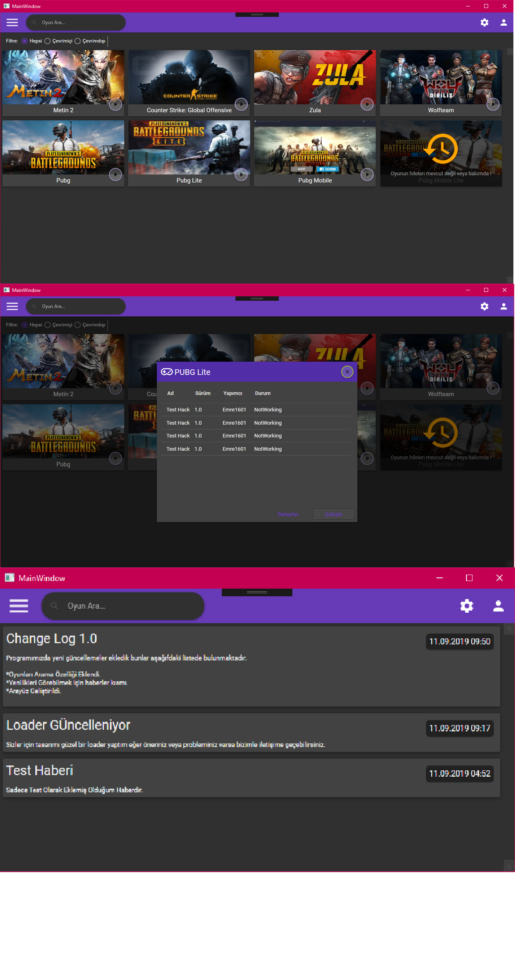Open the Test Haberi news title
The height and width of the screenshot is (980, 515).
coord(40,770)
